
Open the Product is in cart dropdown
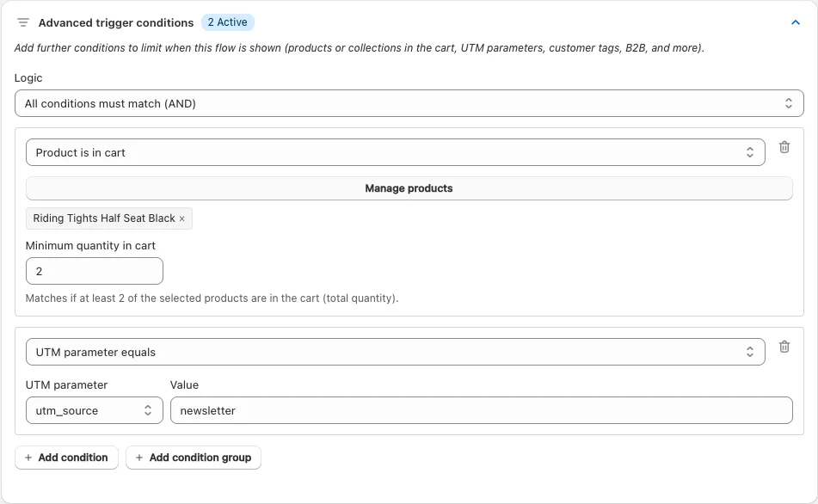396,152
